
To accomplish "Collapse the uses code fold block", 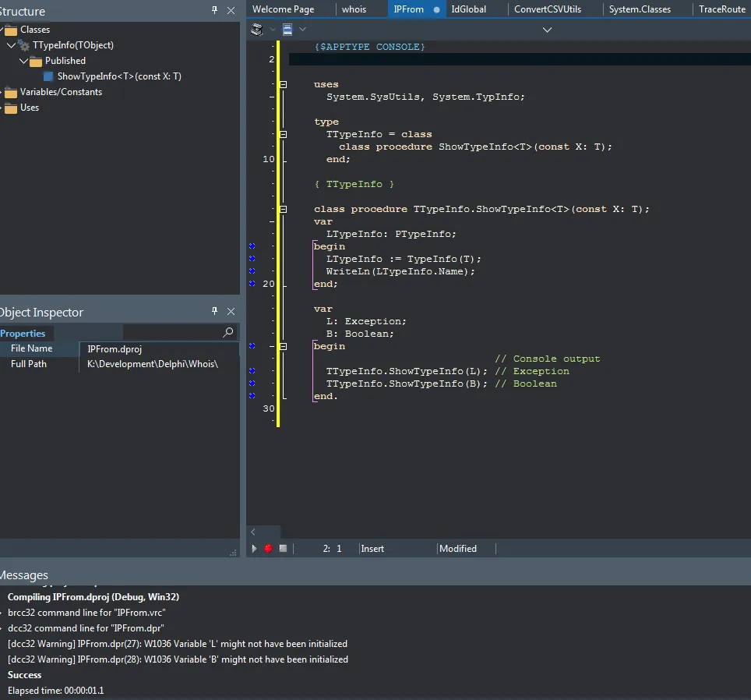I will point(283,84).
